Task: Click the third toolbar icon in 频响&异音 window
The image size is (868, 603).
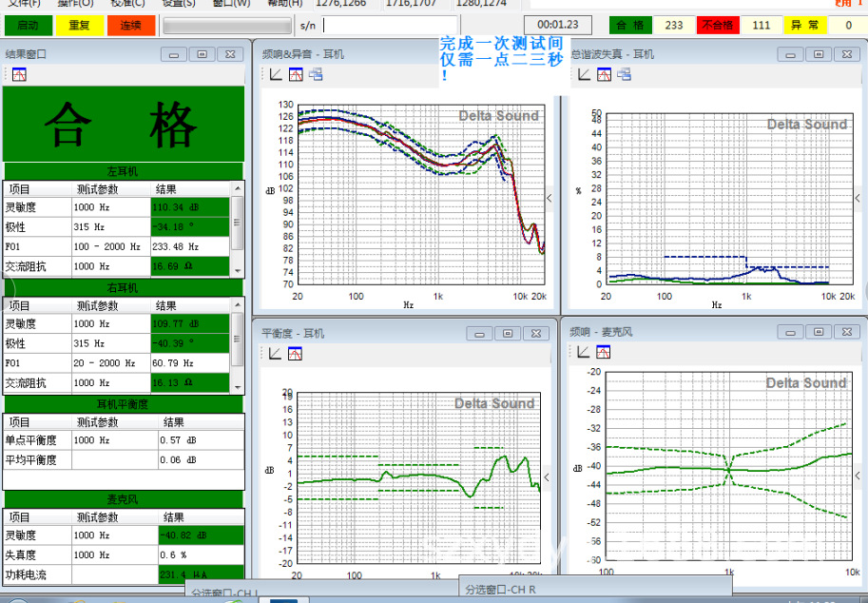Action: point(316,74)
